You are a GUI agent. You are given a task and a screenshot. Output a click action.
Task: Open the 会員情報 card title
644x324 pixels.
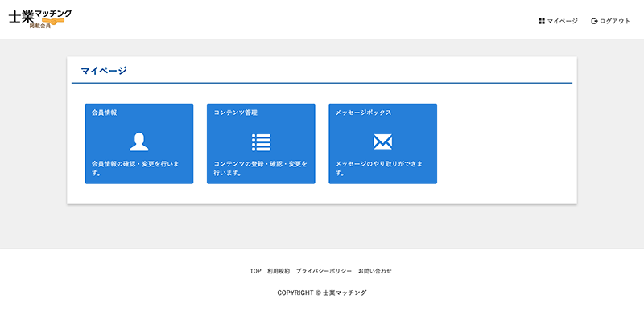(x=105, y=113)
